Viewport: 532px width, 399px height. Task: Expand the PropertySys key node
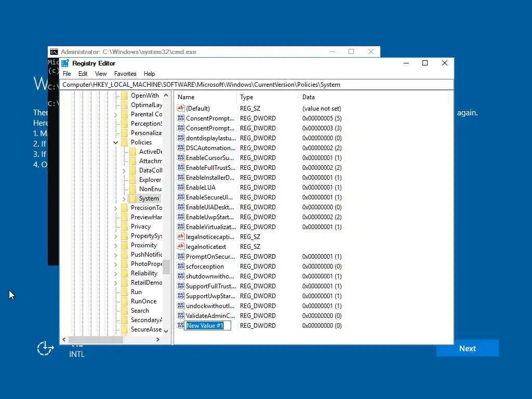[x=116, y=236]
